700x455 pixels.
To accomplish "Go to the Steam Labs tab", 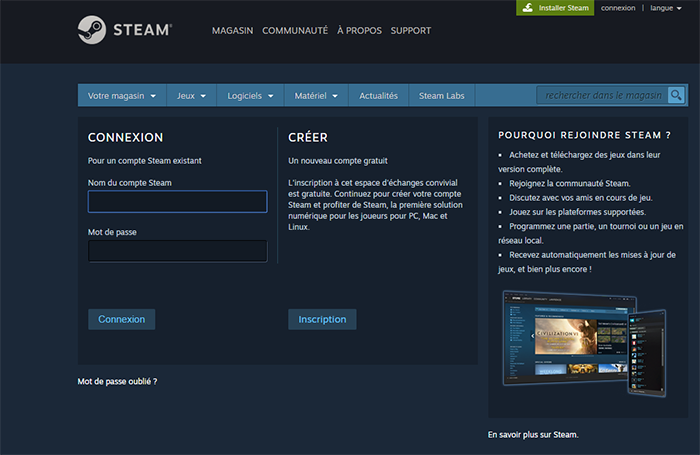I will (x=442, y=96).
